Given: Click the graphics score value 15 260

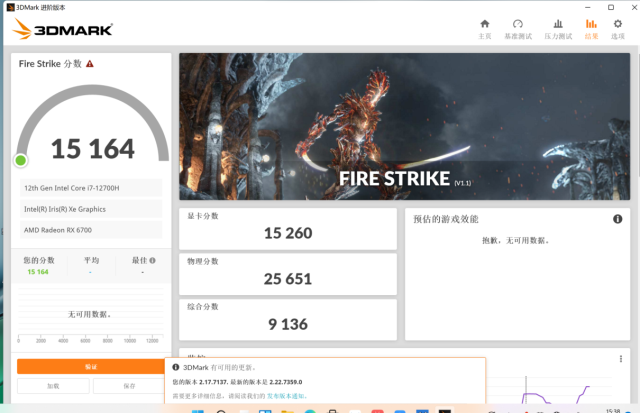Looking at the screenshot, I should click(x=288, y=233).
